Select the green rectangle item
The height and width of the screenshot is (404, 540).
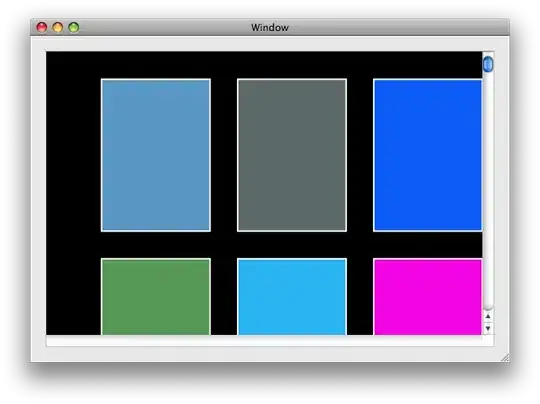pos(156,297)
